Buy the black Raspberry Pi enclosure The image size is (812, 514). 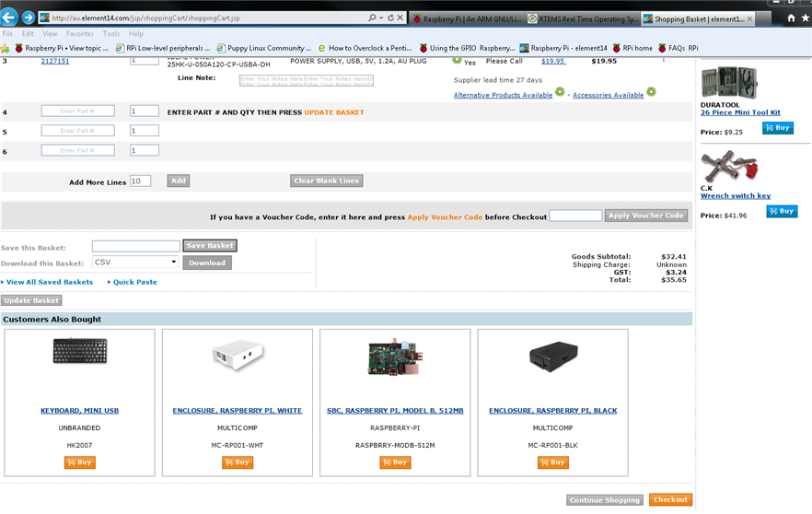pos(553,462)
